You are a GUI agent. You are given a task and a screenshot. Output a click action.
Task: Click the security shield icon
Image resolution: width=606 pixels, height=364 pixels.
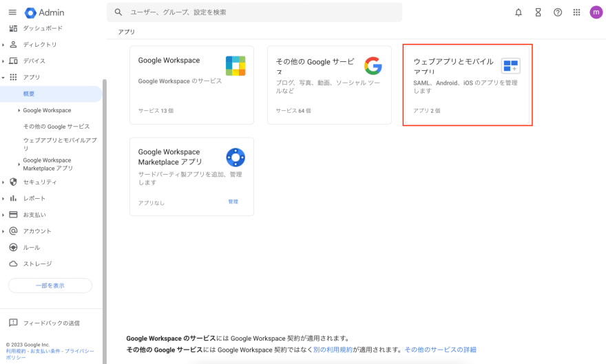[13, 182]
